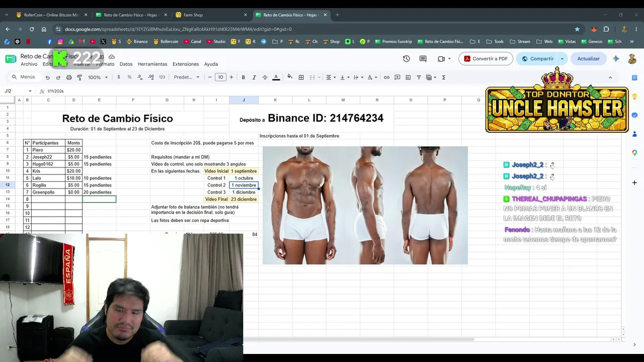Open the comments panel icon
644x362 pixels.
[x=423, y=59]
